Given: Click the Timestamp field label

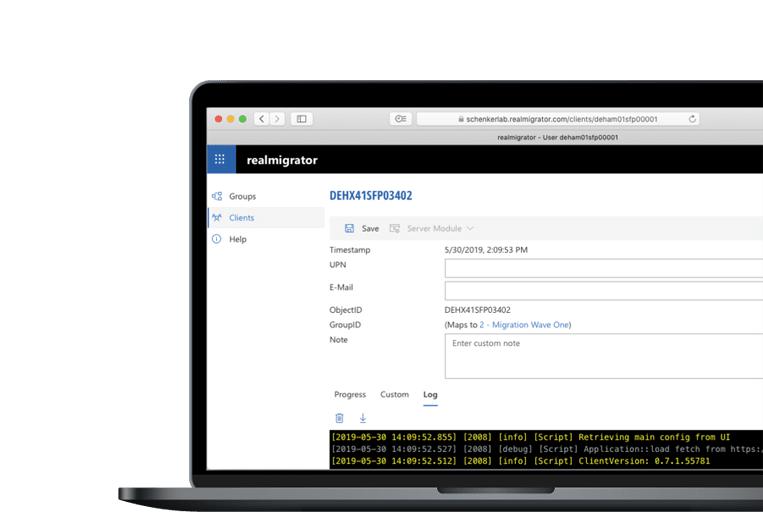Looking at the screenshot, I should [x=350, y=250].
